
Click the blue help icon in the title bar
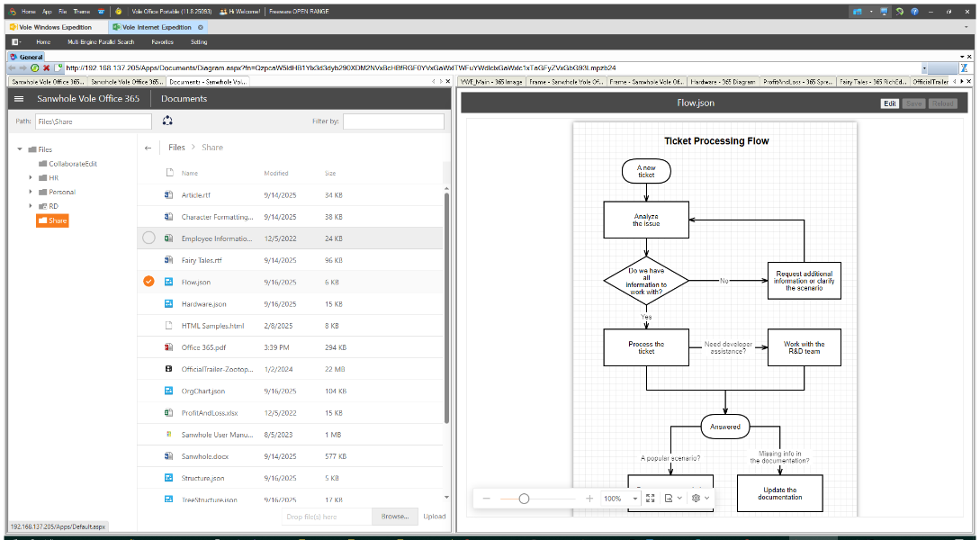pyautogui.click(x=914, y=11)
